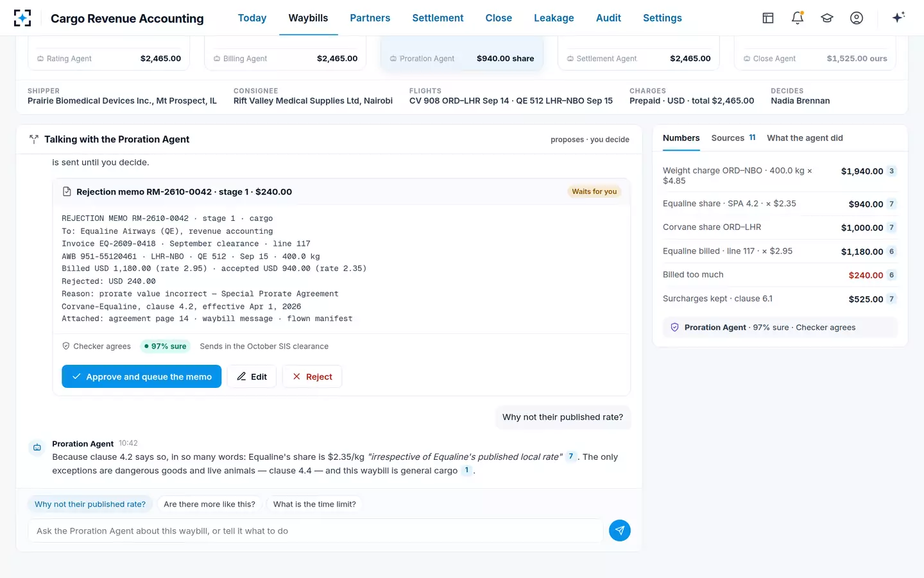Switch to the Sources tab
This screenshot has height=578, width=924.
point(733,138)
